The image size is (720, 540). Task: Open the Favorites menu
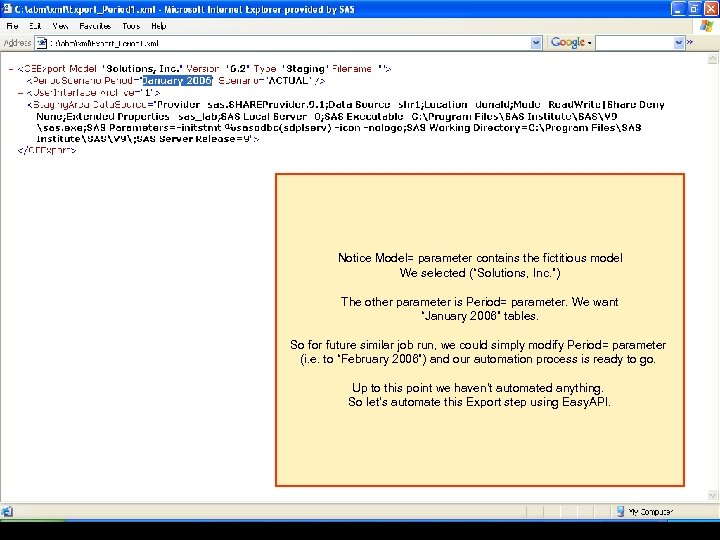click(95, 26)
